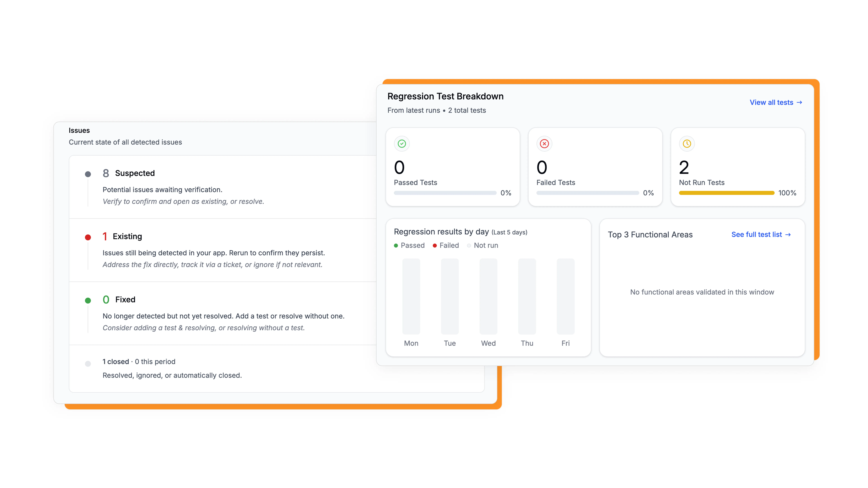This screenshot has width=868, height=488.
Task: Open the Existing issues row
Action: click(x=223, y=250)
